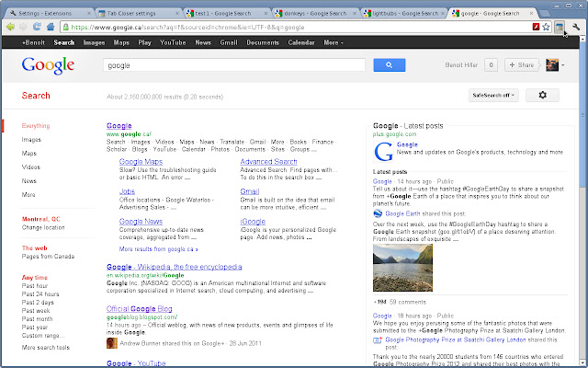This screenshot has height=368, width=588.
Task: Choose Custom range time filter
Action: pos(43,335)
